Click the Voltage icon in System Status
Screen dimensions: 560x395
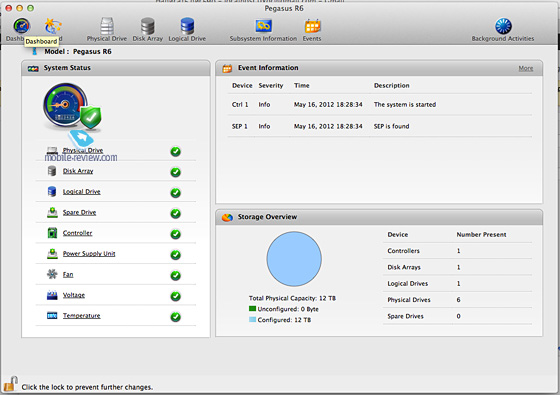(x=52, y=295)
